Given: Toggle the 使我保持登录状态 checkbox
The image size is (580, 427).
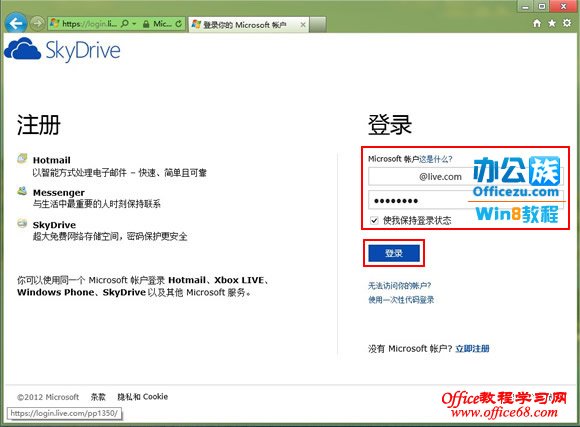Looking at the screenshot, I should (x=374, y=221).
